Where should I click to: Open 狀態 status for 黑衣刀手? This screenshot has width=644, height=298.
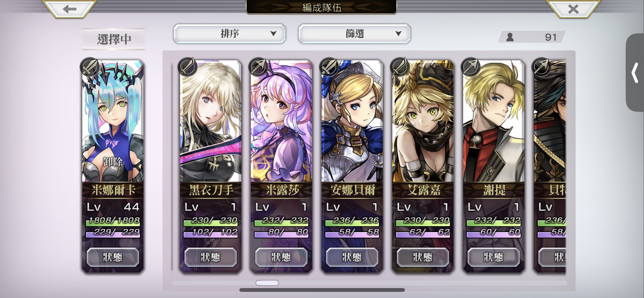point(210,257)
